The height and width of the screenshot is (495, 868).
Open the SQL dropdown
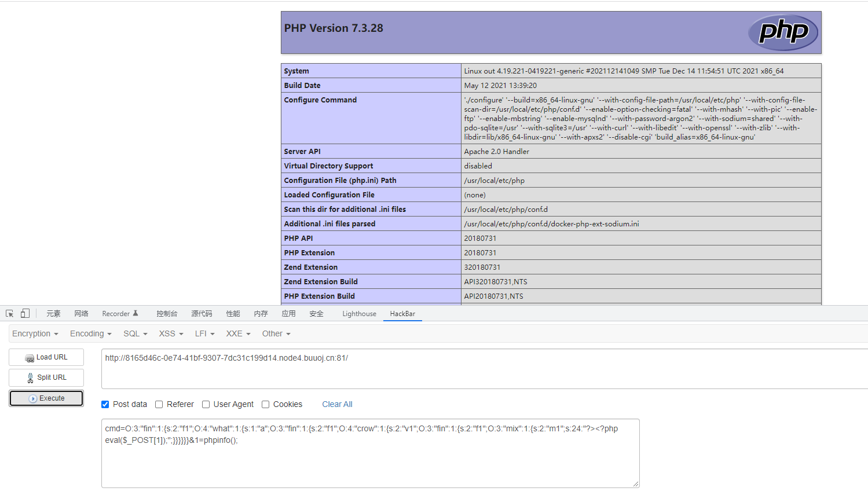click(135, 333)
